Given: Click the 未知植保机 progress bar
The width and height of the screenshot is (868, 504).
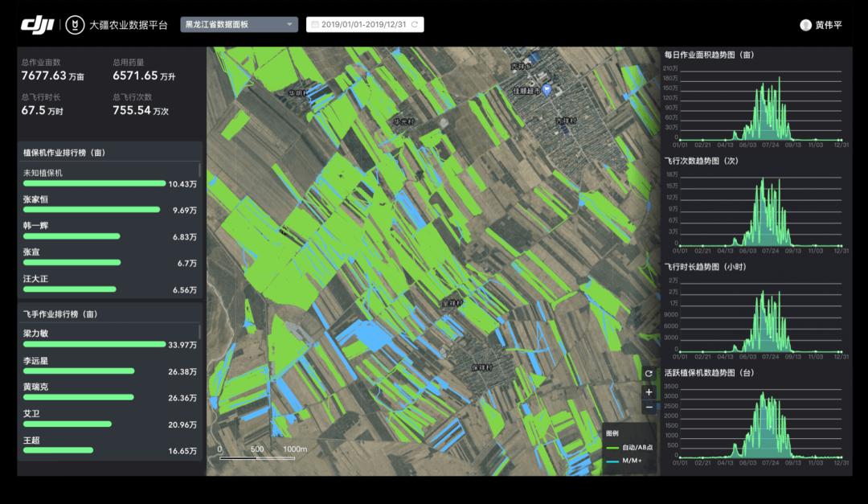Looking at the screenshot, I should pyautogui.click(x=95, y=183).
